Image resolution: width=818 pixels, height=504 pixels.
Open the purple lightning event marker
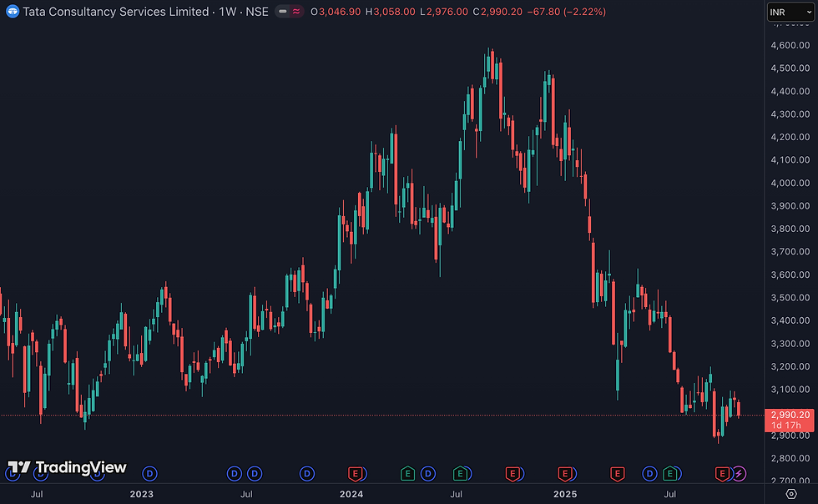coord(739,474)
